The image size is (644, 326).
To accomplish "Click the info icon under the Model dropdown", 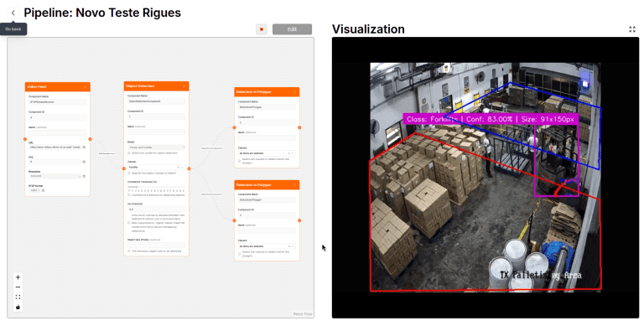I will click(x=129, y=153).
